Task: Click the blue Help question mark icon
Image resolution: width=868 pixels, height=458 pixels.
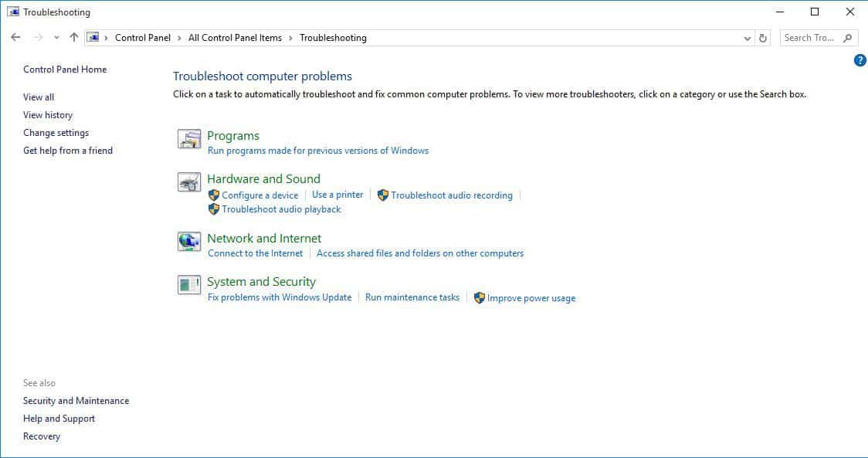Action: pos(860,59)
